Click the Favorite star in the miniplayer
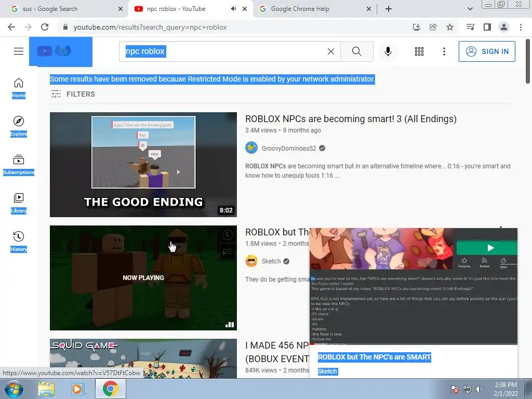 (464, 262)
